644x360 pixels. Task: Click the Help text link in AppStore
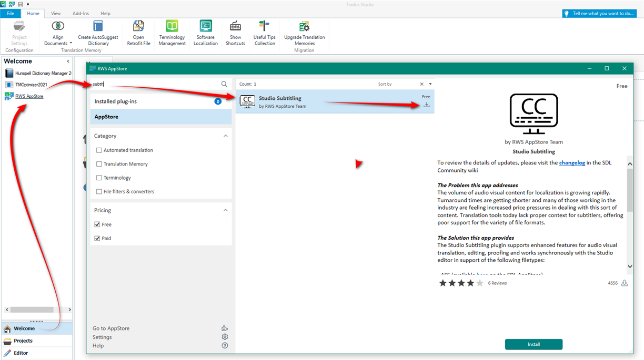point(98,346)
